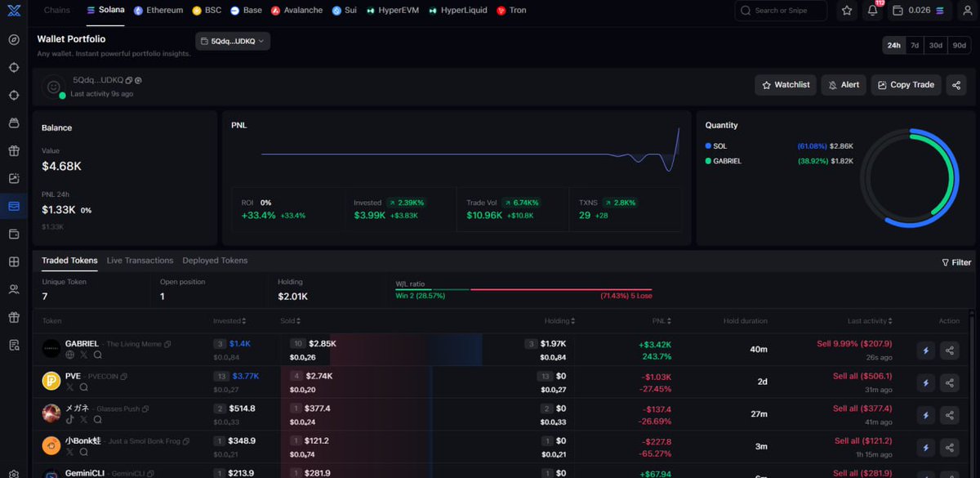980x478 pixels.
Task: Open wallet balance 0.026 SOL menu
Action: click(919, 11)
